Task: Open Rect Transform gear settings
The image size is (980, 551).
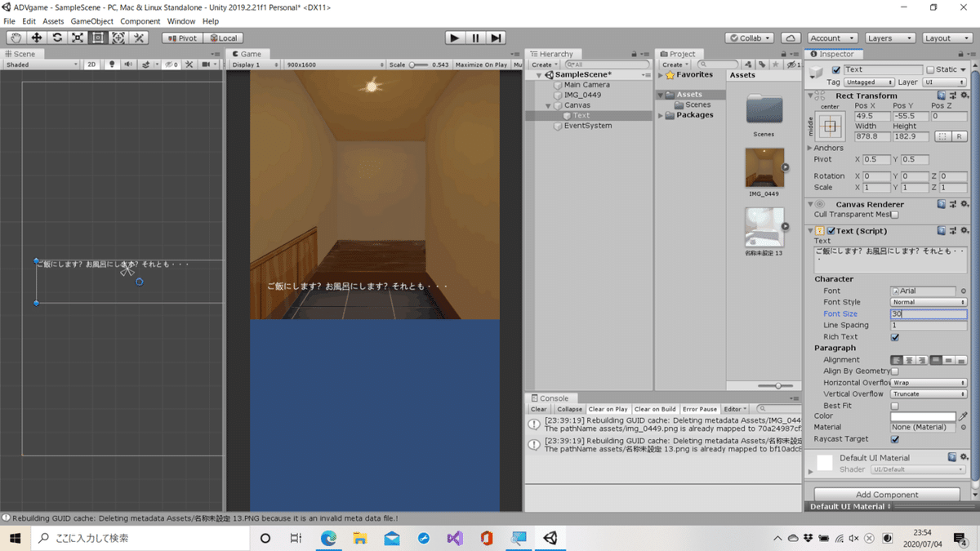Action: 964,96
